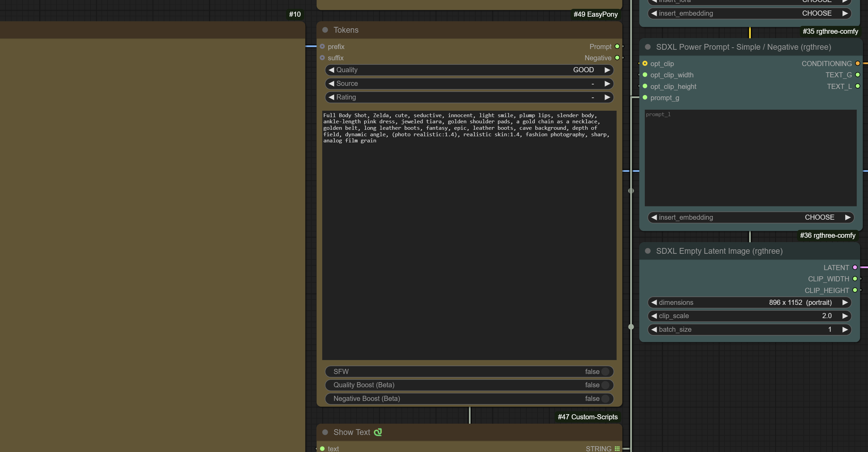868x452 pixels.
Task: Toggle the SFW switch
Action: (605, 372)
